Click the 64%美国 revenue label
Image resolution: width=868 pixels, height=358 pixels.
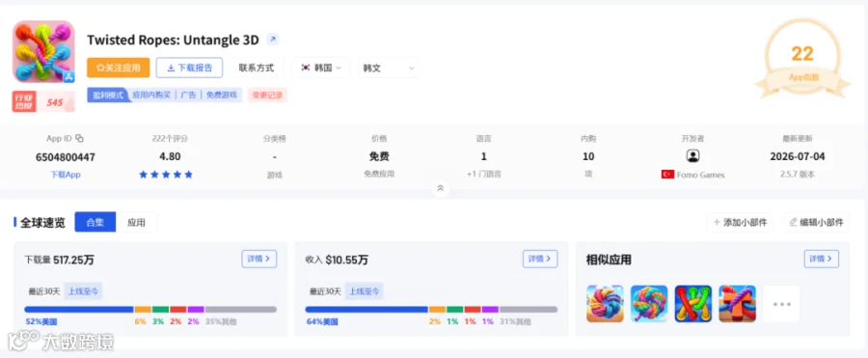pyautogui.click(x=322, y=321)
